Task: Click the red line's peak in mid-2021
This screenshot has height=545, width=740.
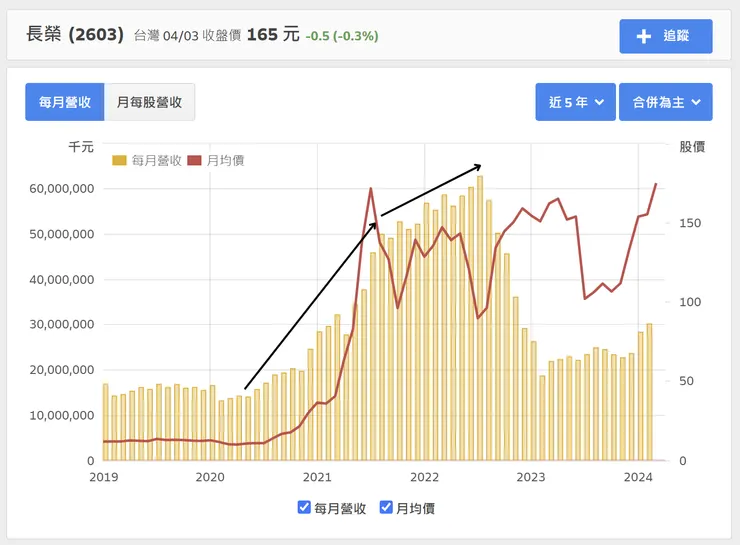Action: pos(371,188)
